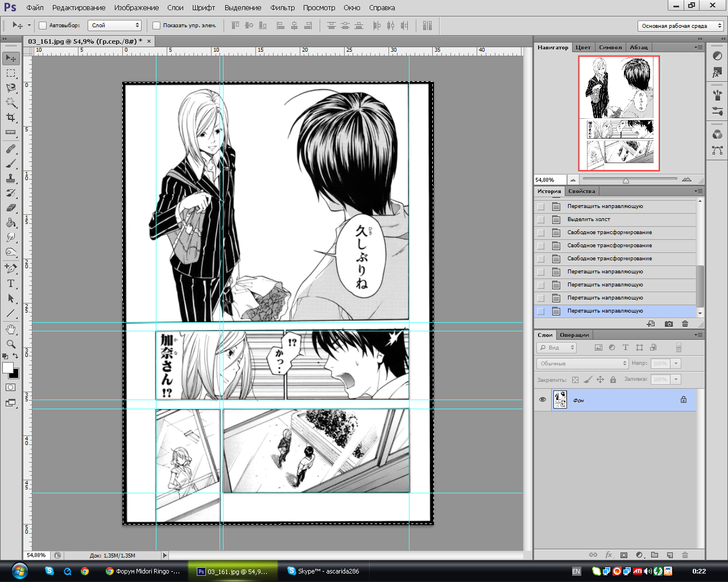This screenshot has height=582, width=728.
Task: Toggle the layer filtering switch
Action: (679, 348)
